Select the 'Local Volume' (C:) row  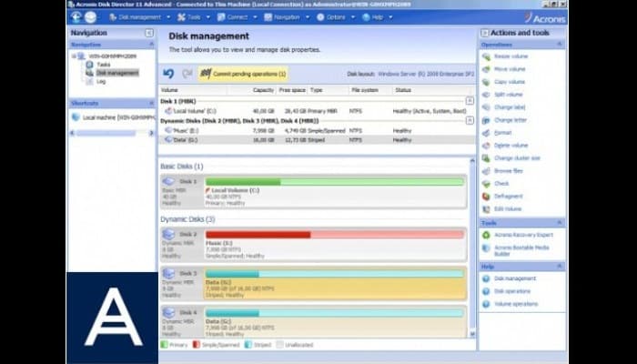coord(316,111)
